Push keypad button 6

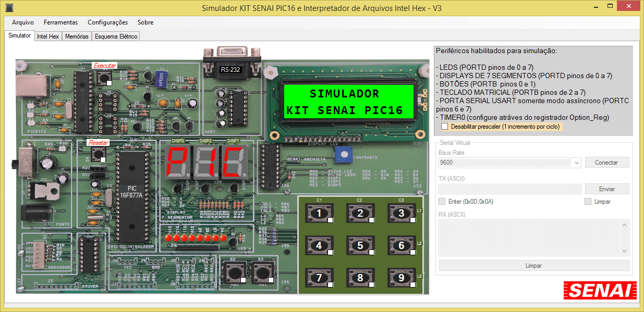point(401,245)
